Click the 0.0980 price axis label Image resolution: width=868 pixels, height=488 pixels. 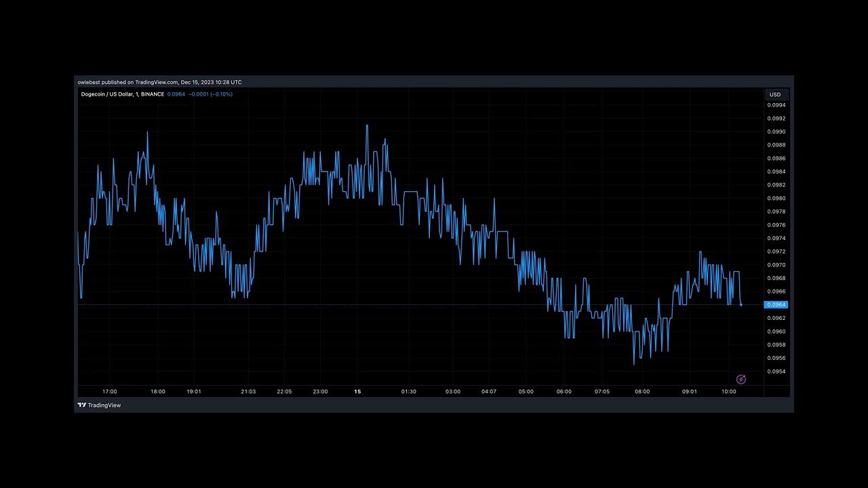point(776,199)
